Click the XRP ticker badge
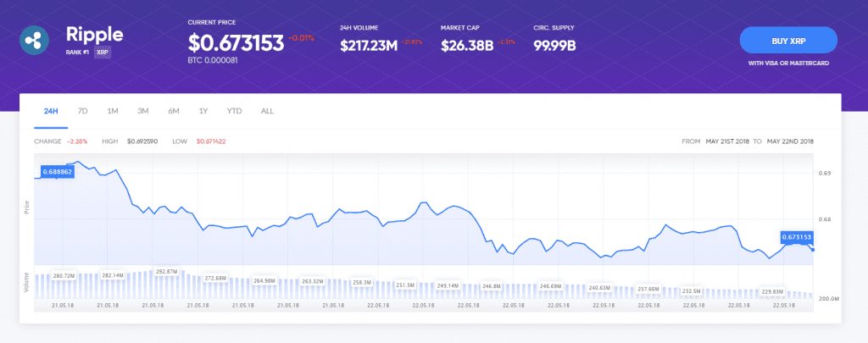The image size is (868, 343). click(102, 53)
